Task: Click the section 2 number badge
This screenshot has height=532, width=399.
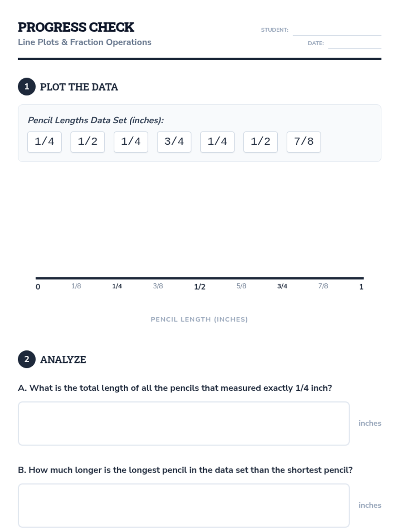Action: coord(27,359)
